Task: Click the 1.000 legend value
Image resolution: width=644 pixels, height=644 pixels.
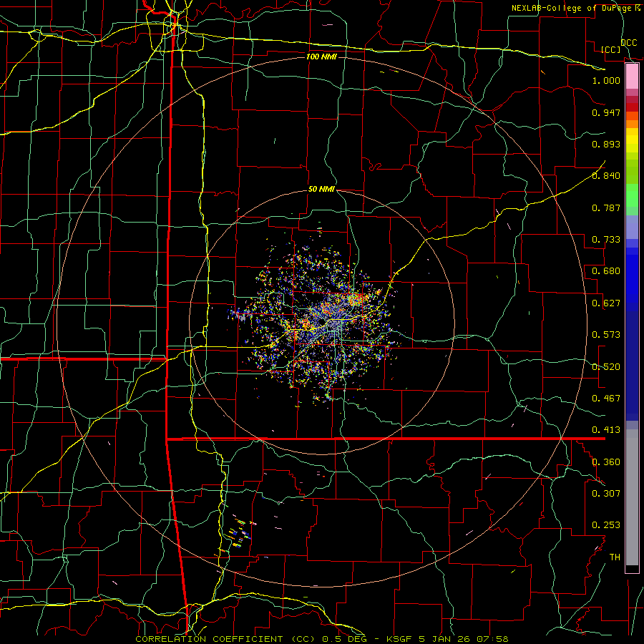Action: (606, 80)
